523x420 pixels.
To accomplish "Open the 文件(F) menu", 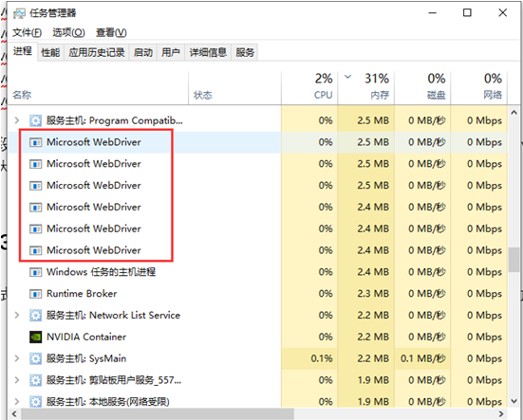I will (x=27, y=32).
